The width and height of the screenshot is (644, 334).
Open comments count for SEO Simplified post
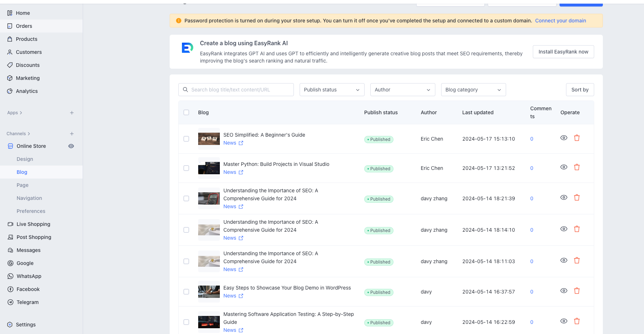pos(532,139)
